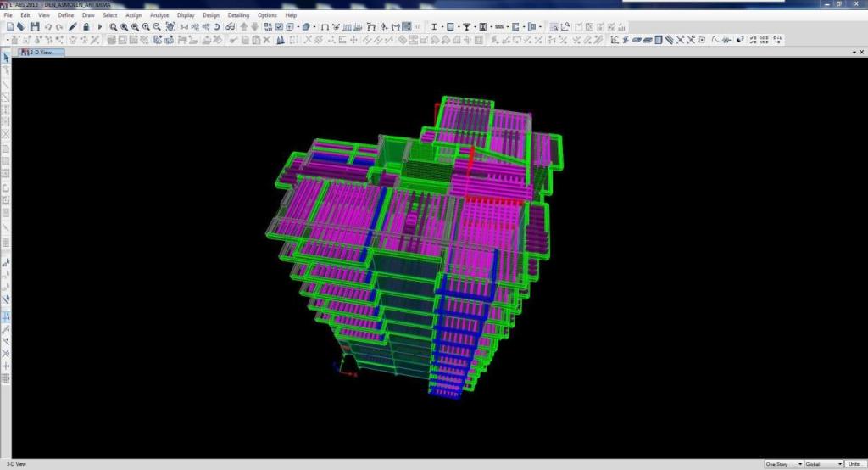
Task: Click the Save model icon
Action: [x=34, y=27]
